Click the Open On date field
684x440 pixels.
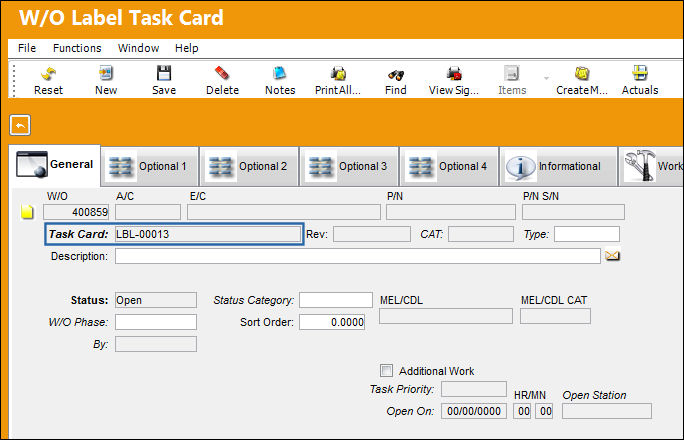[x=474, y=411]
